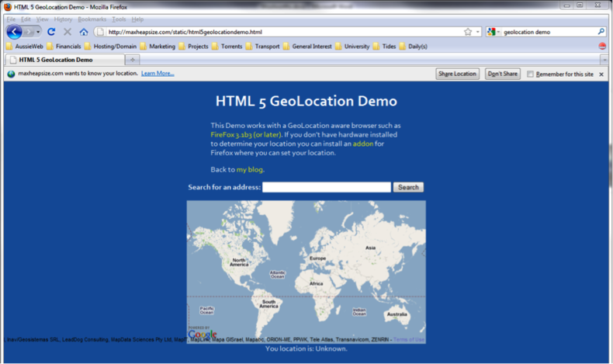Open the Transport bookmarks folder
Image resolution: width=613 pixels, height=364 pixels.
[263, 46]
